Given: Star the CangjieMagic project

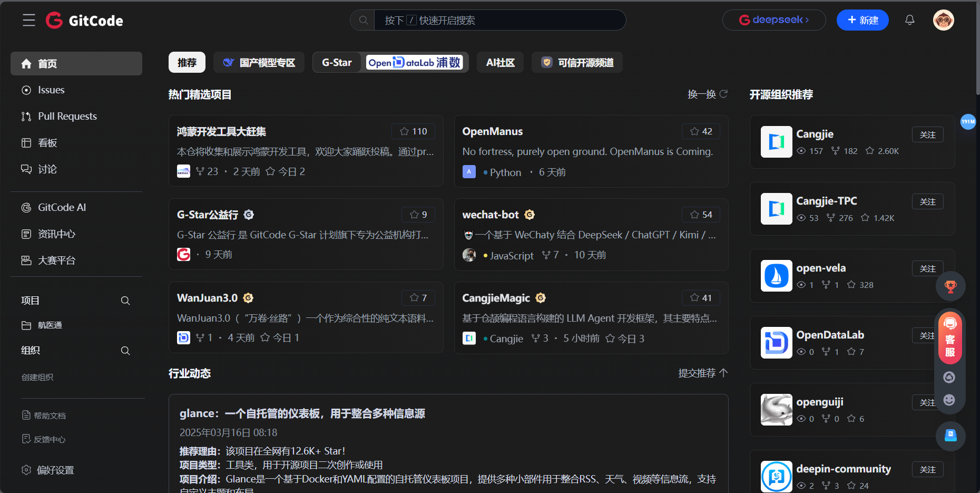Looking at the screenshot, I should pos(701,298).
